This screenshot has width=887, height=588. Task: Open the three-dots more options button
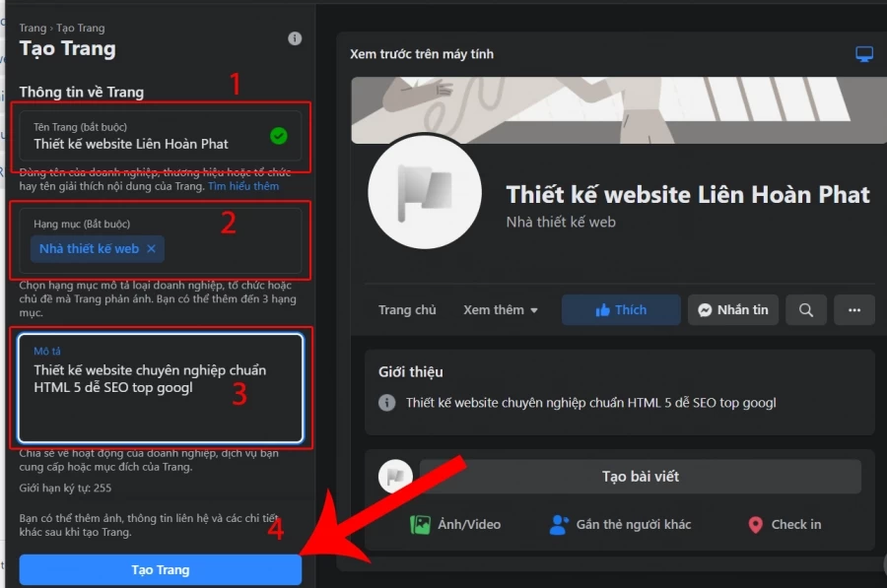(854, 310)
